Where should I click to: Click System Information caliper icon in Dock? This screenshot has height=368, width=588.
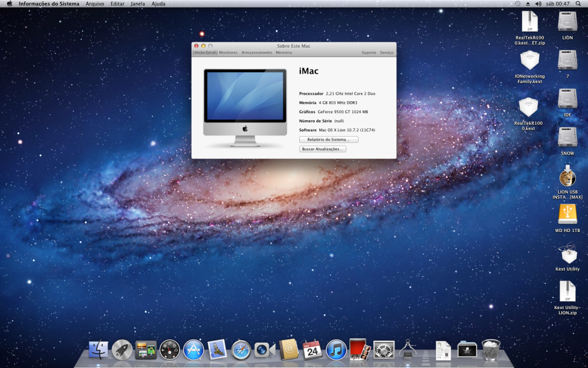(x=407, y=349)
